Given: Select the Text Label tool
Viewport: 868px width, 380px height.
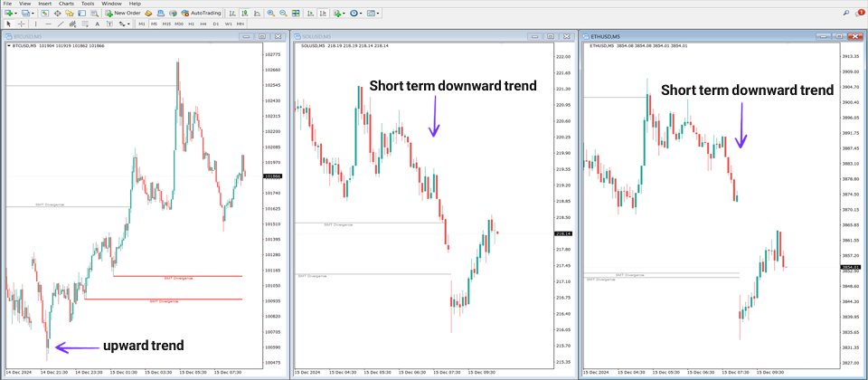Looking at the screenshot, I should click(x=109, y=24).
